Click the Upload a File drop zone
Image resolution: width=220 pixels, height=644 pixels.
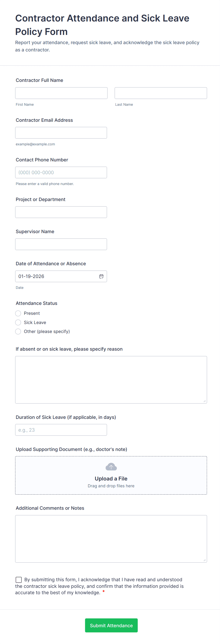111,475
